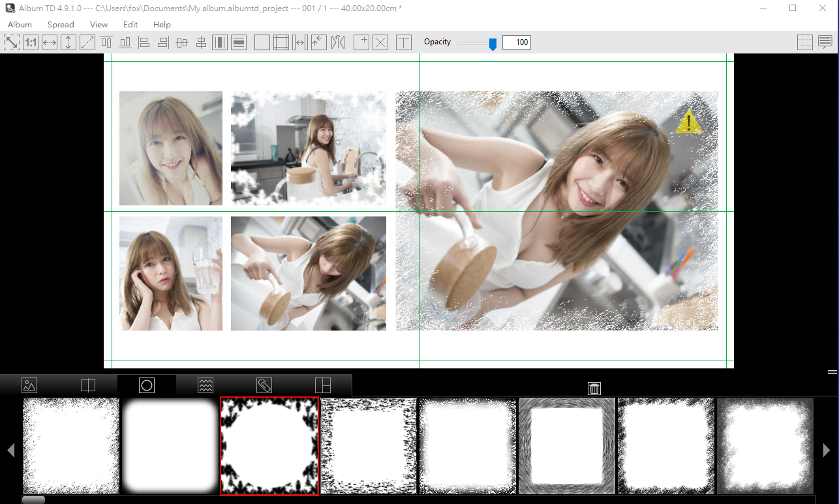This screenshot has height=504, width=839.
Task: Show previous masks with left arrow
Action: click(x=10, y=450)
